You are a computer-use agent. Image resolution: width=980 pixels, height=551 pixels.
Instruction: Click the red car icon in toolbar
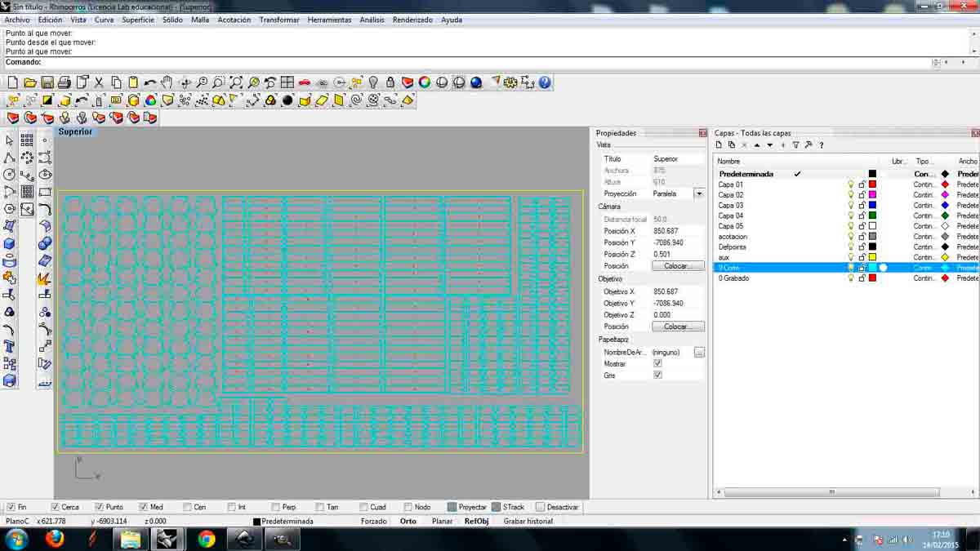point(305,82)
